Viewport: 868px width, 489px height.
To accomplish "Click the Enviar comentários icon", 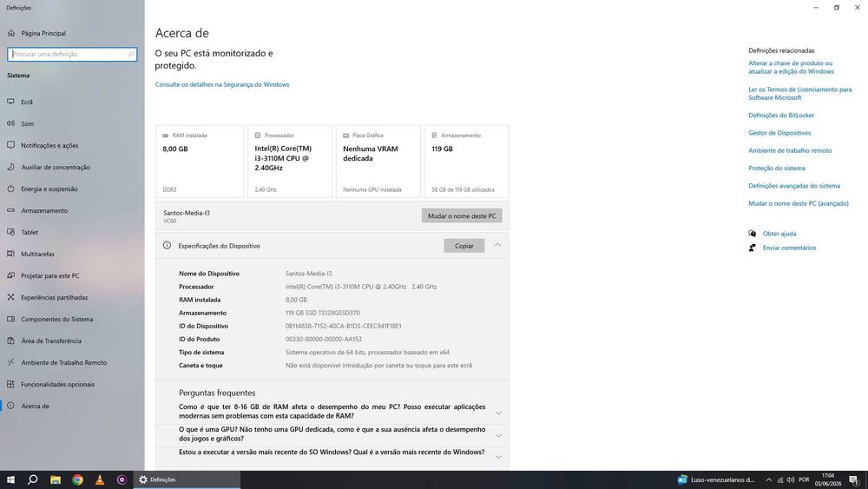I will point(752,248).
